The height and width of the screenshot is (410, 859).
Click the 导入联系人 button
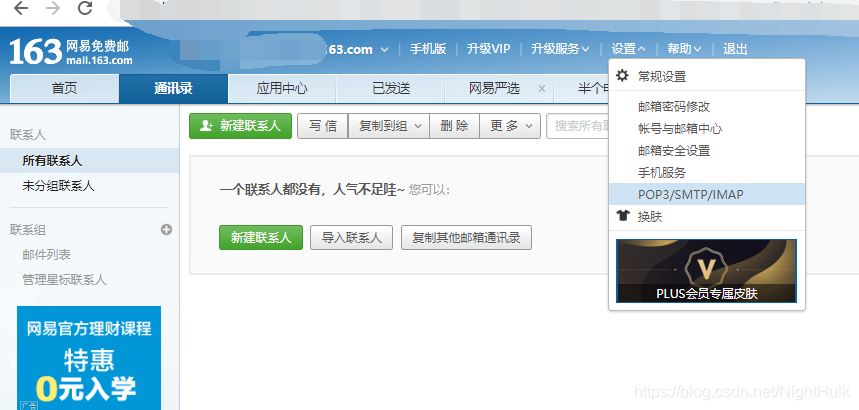click(x=351, y=237)
